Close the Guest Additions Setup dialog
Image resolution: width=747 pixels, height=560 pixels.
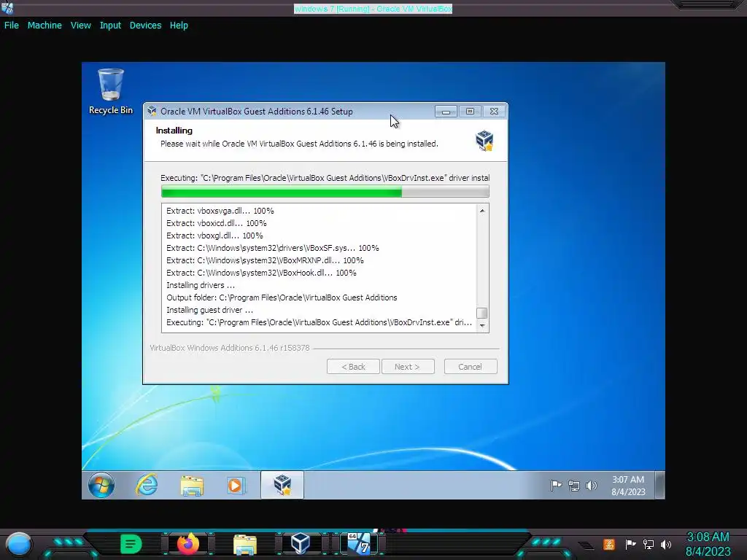click(494, 112)
